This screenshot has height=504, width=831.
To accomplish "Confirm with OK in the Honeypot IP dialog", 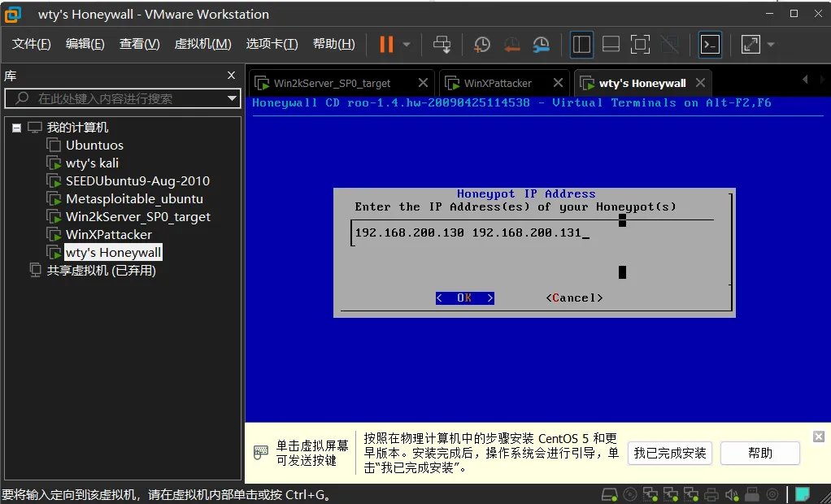I will tap(465, 298).
